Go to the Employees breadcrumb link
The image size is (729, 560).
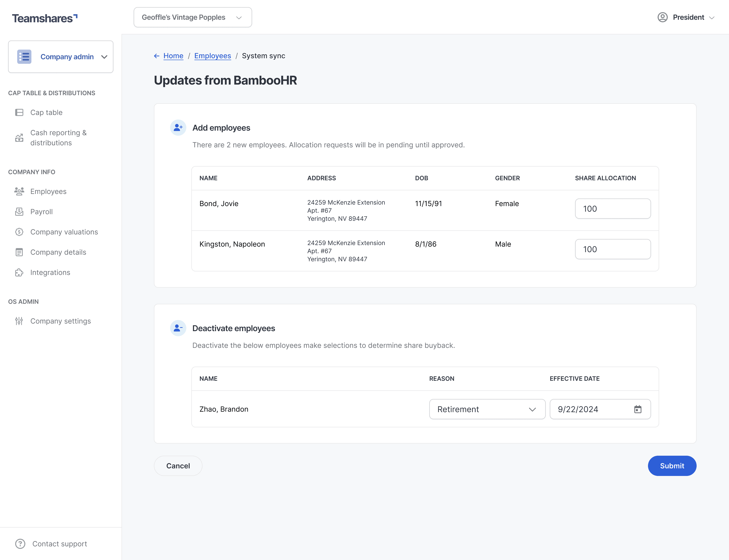(212, 56)
